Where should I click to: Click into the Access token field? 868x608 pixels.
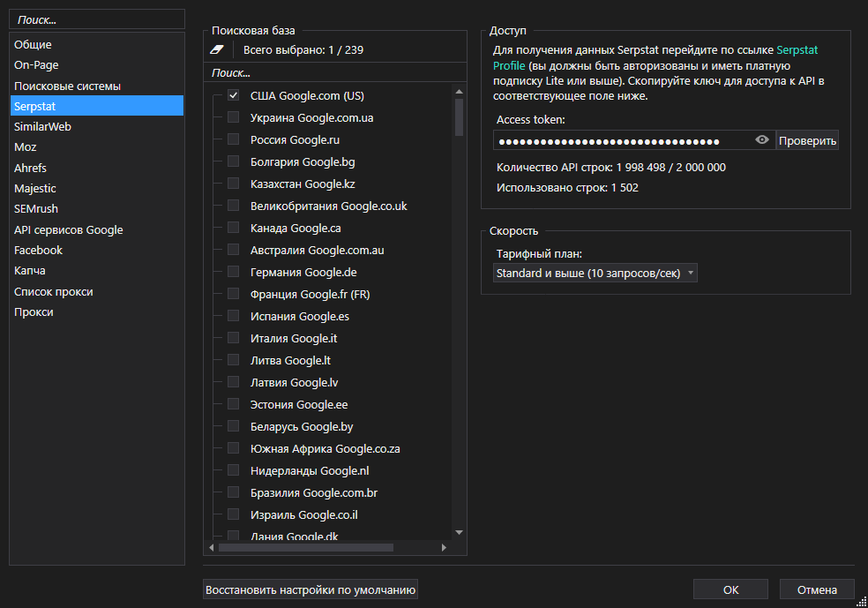(x=623, y=140)
